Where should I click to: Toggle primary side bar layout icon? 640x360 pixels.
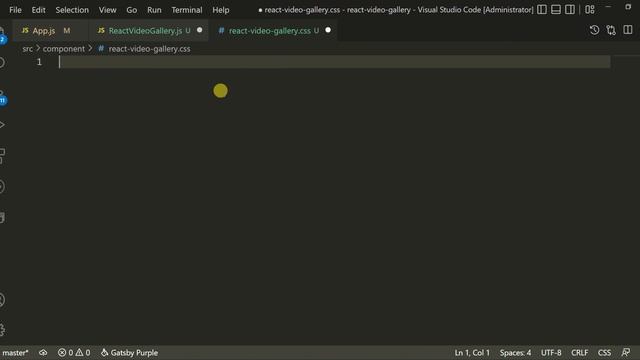click(542, 9)
